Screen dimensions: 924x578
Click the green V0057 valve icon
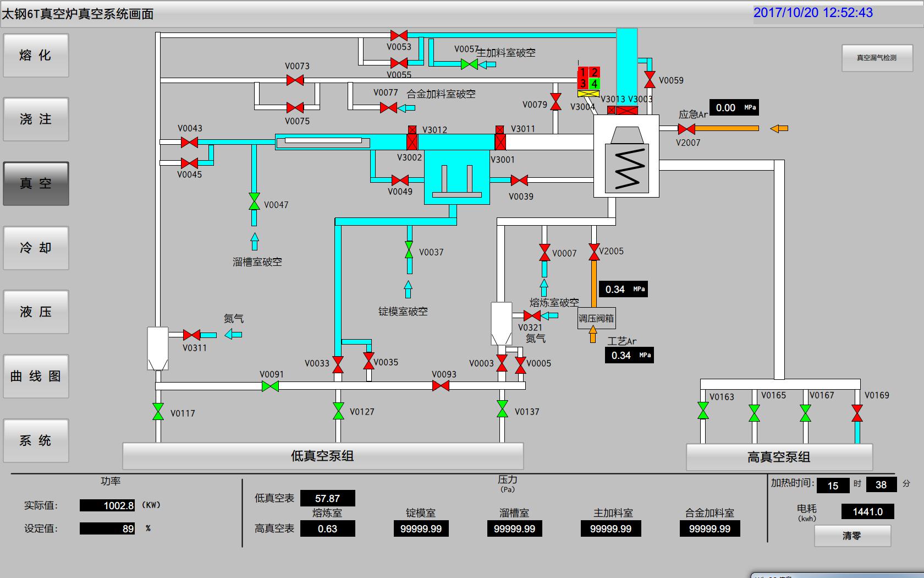(469, 64)
